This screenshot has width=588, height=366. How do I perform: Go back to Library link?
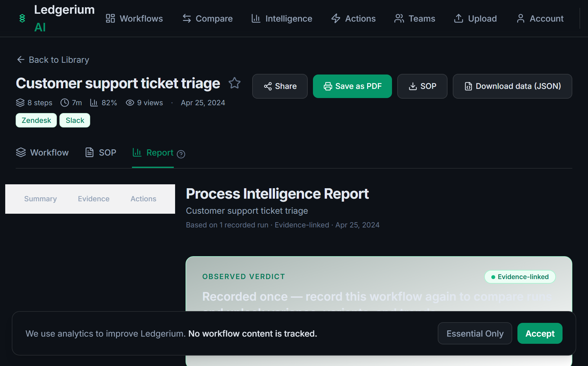point(53,60)
